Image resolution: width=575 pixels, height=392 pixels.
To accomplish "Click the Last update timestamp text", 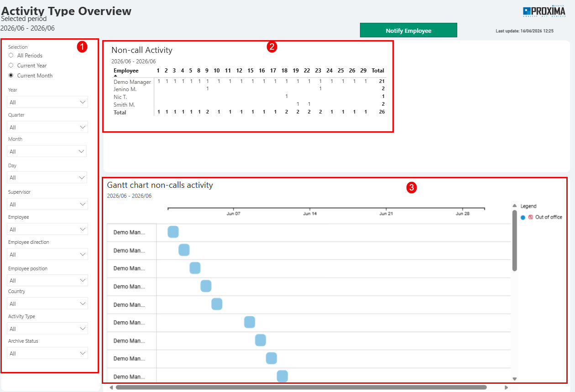I will click(525, 31).
